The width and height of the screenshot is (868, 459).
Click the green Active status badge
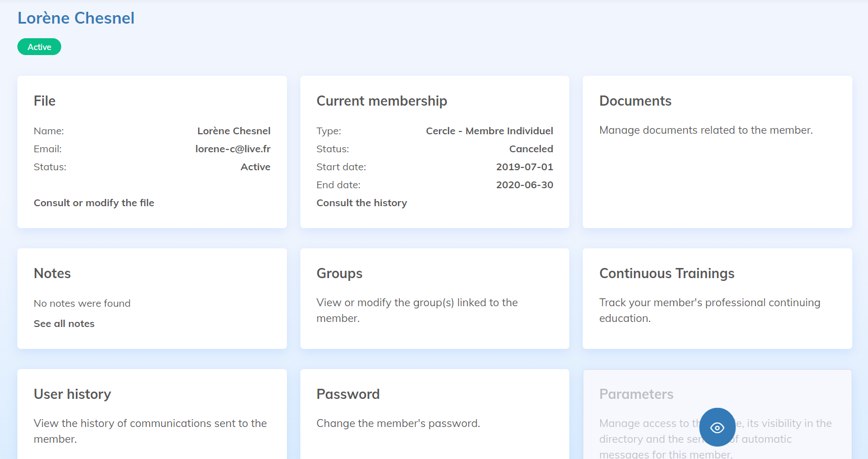(x=39, y=47)
